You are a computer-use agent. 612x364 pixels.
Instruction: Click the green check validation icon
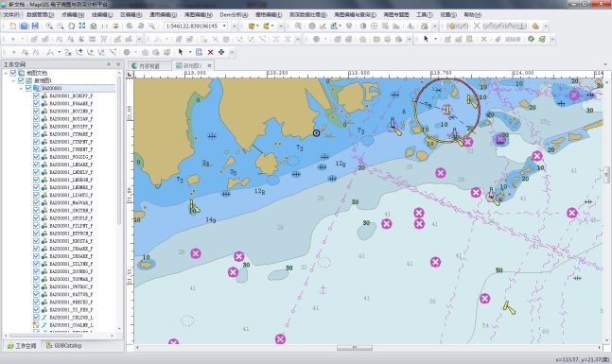click(x=531, y=39)
